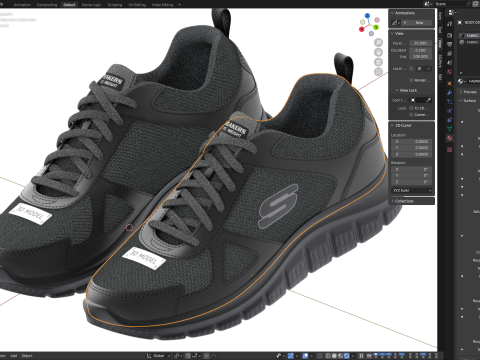Toggle camera view icon in viewport
This screenshot has width=480, height=360.
point(378,62)
